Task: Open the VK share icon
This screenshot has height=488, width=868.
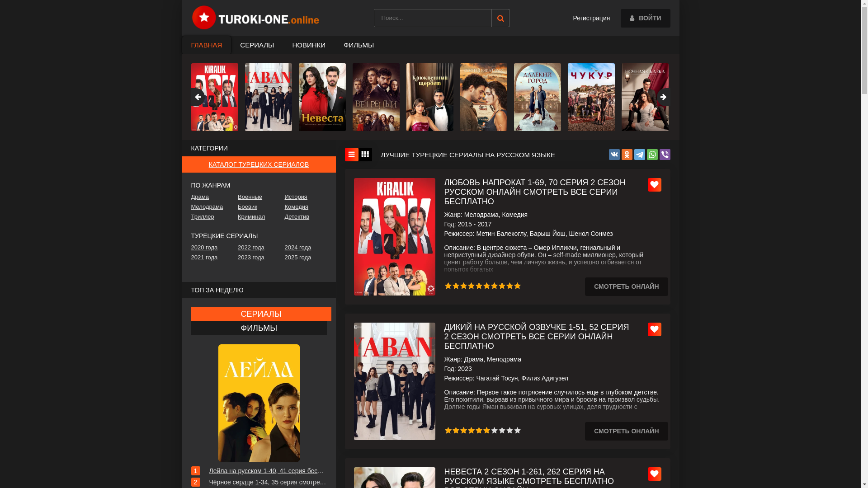Action: pos(614,155)
